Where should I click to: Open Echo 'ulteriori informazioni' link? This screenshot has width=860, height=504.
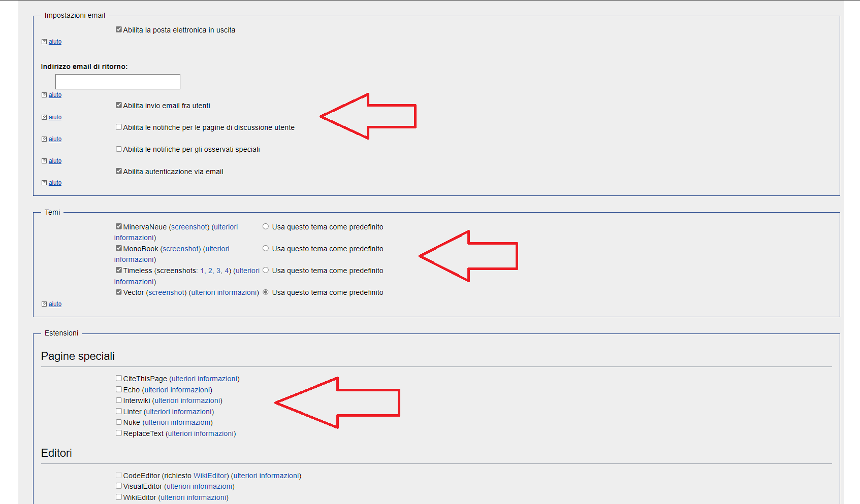pos(177,390)
